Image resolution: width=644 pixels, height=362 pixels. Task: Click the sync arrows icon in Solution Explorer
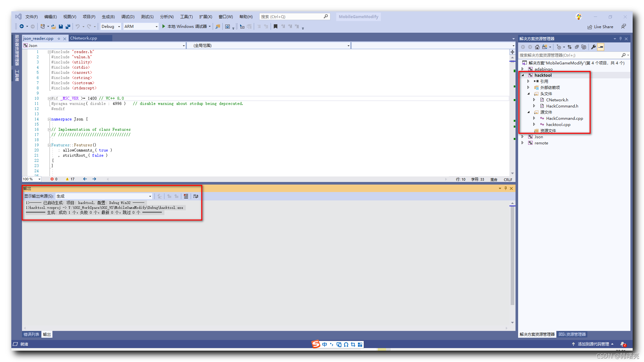pyautogui.click(x=570, y=47)
